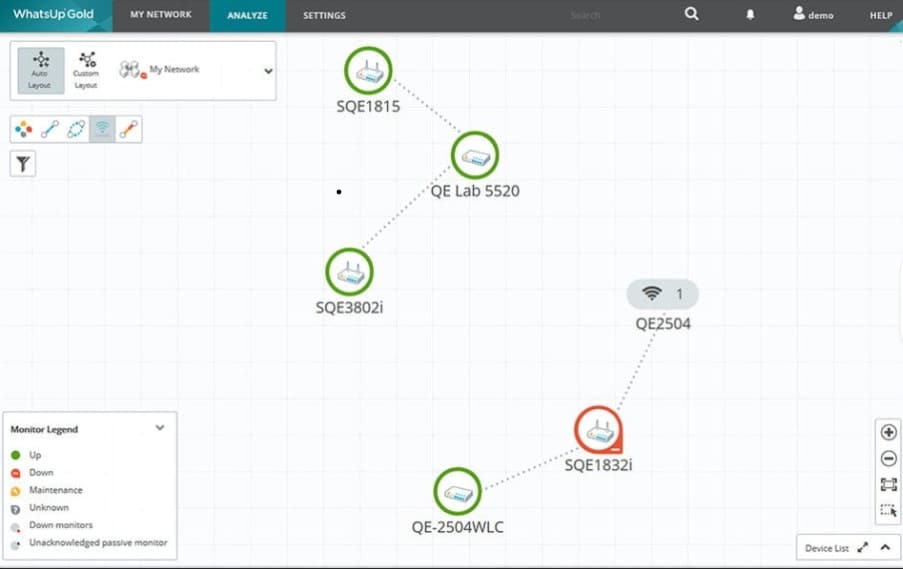Zoom in on the map
Image resolution: width=903 pixels, height=569 pixels.
(x=889, y=432)
